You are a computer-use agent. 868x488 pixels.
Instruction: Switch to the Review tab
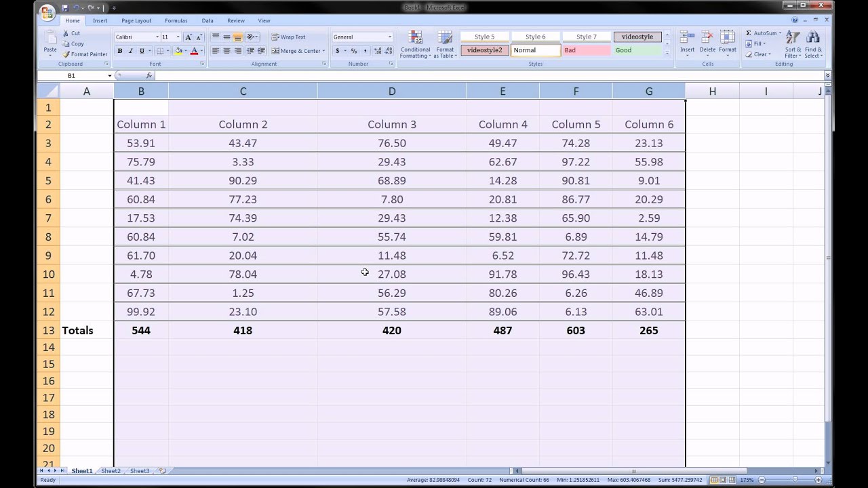coord(236,21)
